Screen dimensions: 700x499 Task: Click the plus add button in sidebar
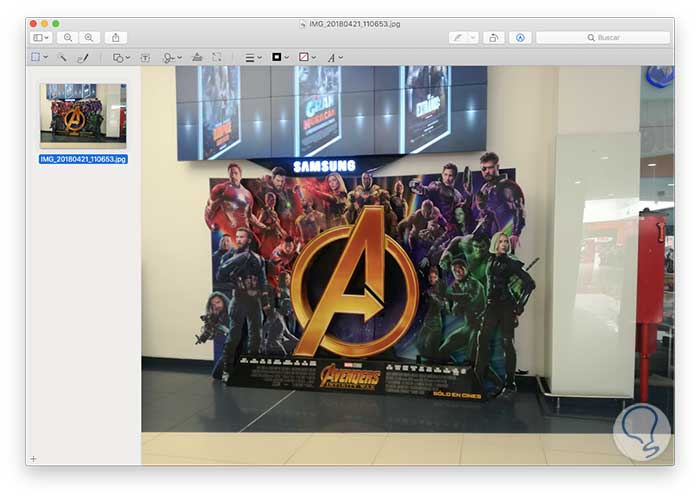coord(33,458)
